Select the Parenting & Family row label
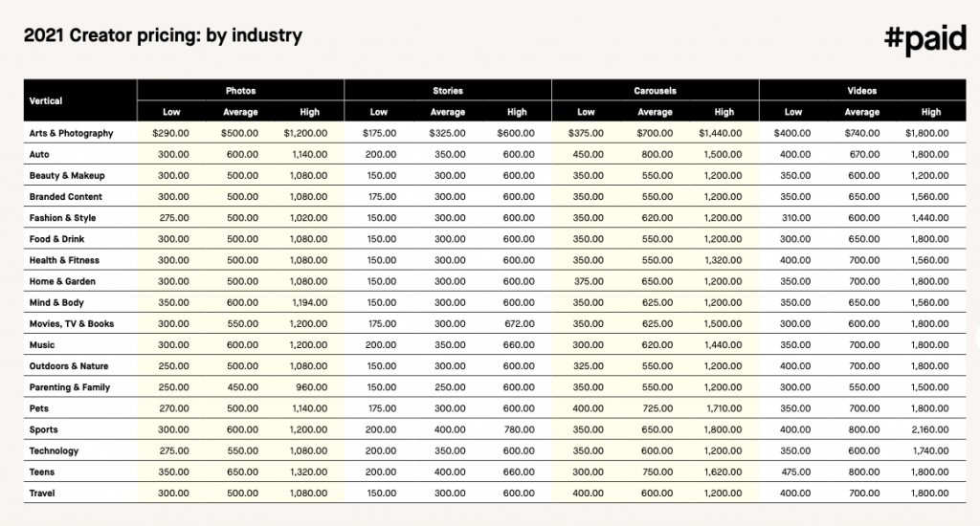Image resolution: width=980 pixels, height=526 pixels. pyautogui.click(x=69, y=387)
